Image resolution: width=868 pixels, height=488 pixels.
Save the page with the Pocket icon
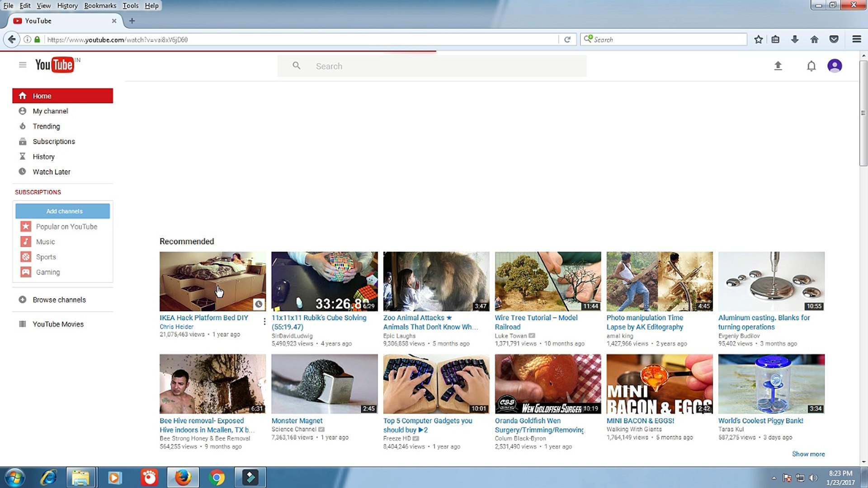[x=834, y=39]
